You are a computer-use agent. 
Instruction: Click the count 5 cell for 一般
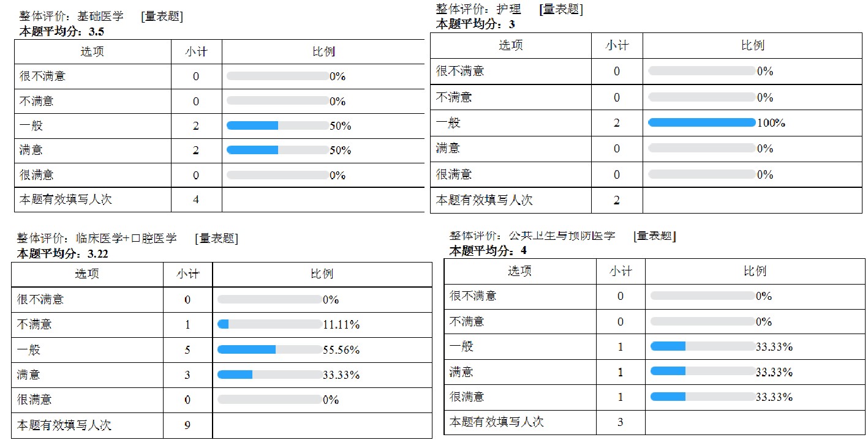pos(187,350)
